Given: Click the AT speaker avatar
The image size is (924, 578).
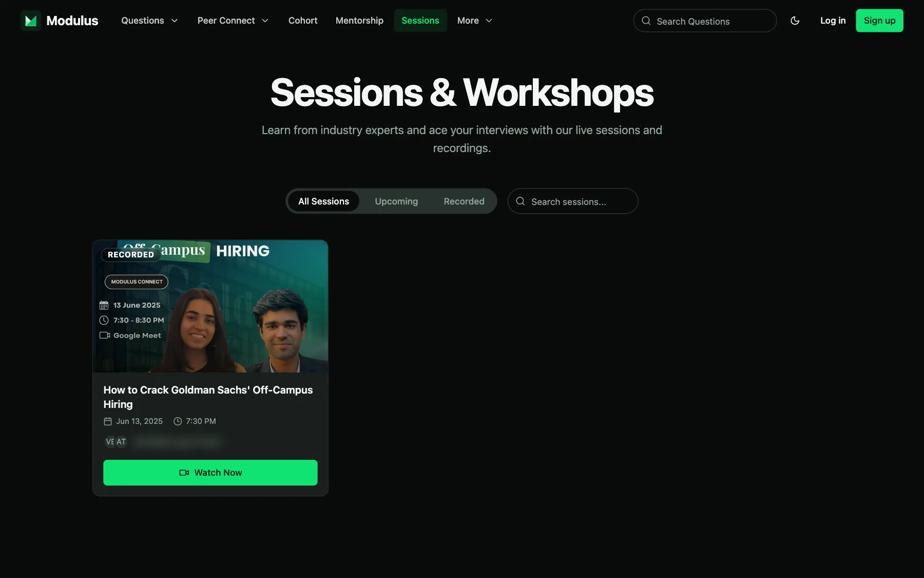Looking at the screenshot, I should (x=121, y=442).
